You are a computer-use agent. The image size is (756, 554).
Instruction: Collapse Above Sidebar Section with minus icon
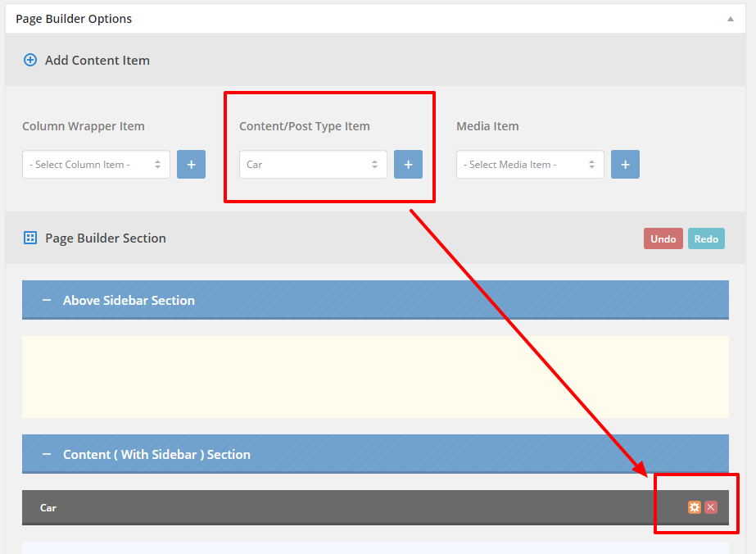point(47,300)
